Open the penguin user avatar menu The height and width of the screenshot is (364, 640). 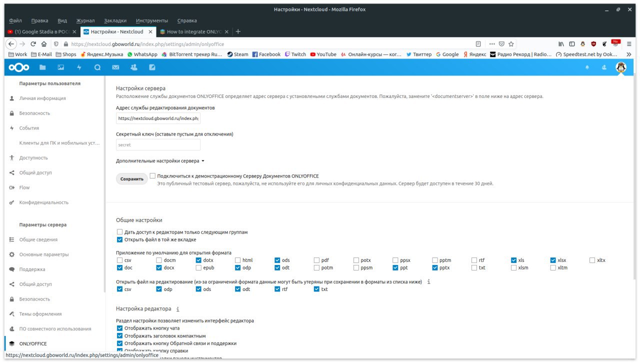tap(621, 67)
